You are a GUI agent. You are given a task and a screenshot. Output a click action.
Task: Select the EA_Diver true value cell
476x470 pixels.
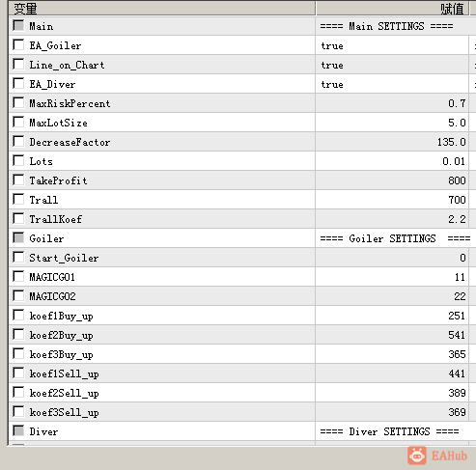(392, 84)
